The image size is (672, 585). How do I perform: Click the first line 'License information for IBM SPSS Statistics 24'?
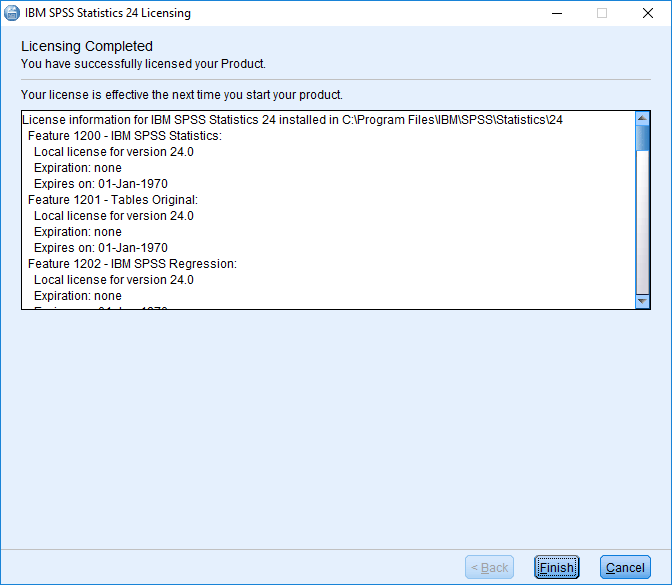point(292,120)
